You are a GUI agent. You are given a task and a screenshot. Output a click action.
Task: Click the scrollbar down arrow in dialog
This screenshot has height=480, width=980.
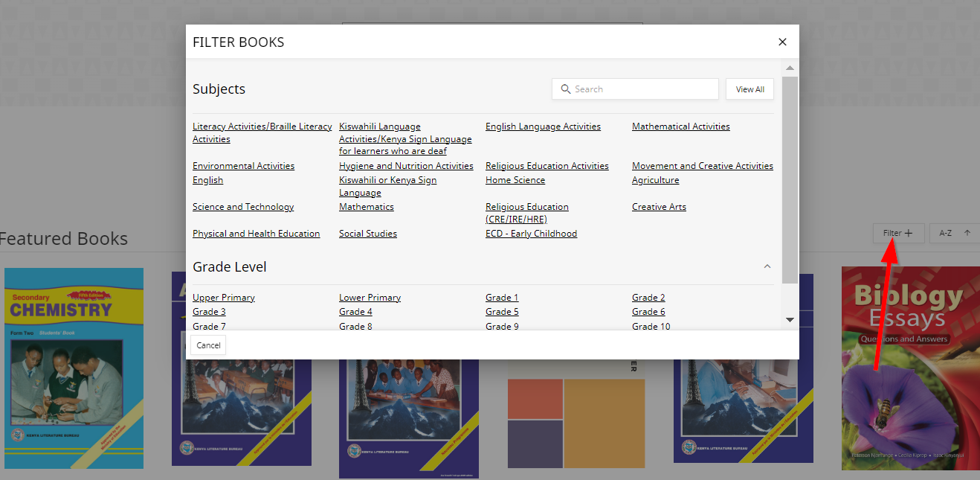(790, 320)
